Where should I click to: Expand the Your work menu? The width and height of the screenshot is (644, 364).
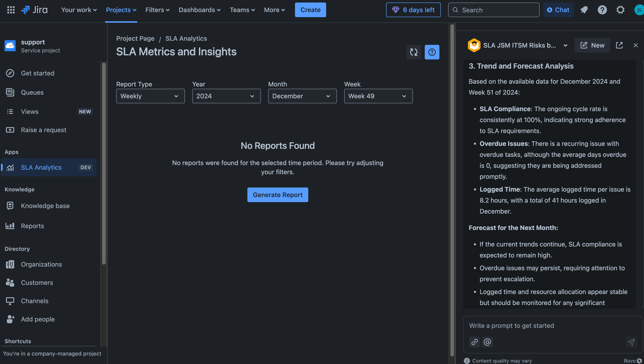click(x=79, y=10)
